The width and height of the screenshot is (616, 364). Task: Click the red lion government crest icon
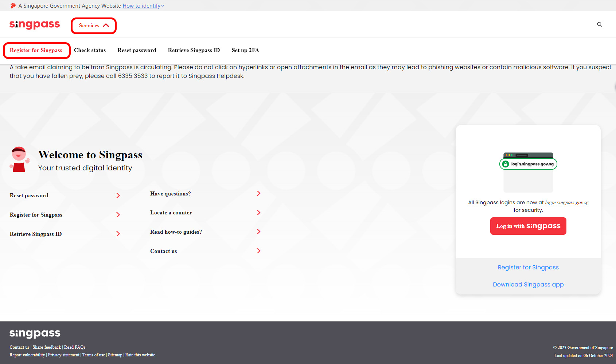[13, 6]
